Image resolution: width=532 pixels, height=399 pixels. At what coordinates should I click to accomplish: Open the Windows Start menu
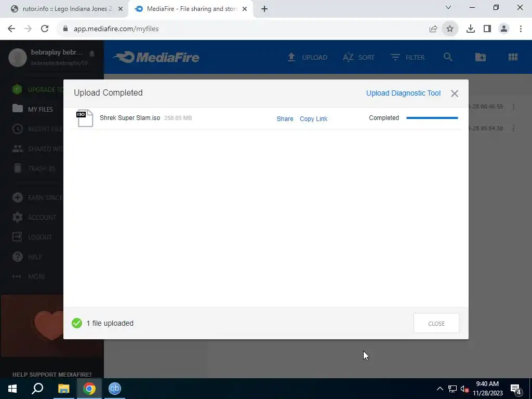pyautogui.click(x=12, y=389)
